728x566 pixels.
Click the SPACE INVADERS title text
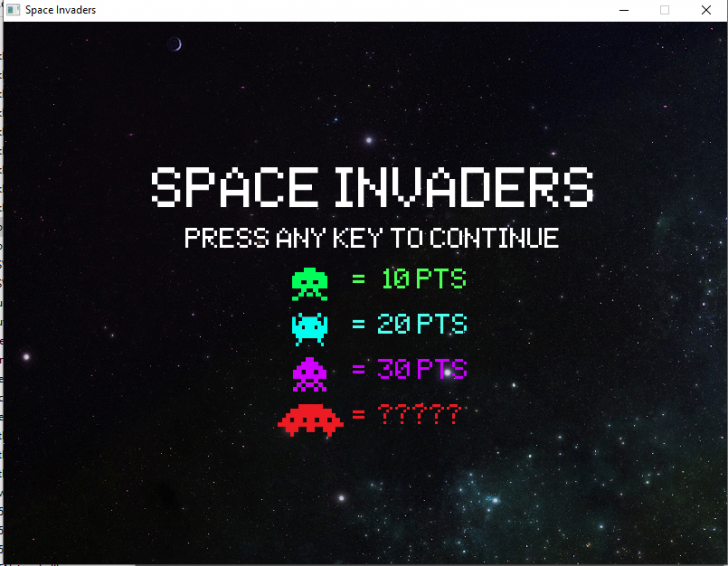tap(372, 187)
